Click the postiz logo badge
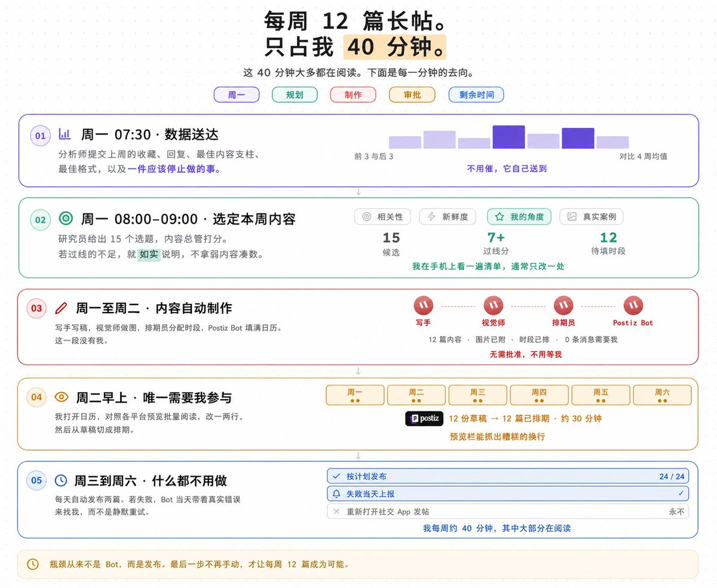 click(x=424, y=419)
